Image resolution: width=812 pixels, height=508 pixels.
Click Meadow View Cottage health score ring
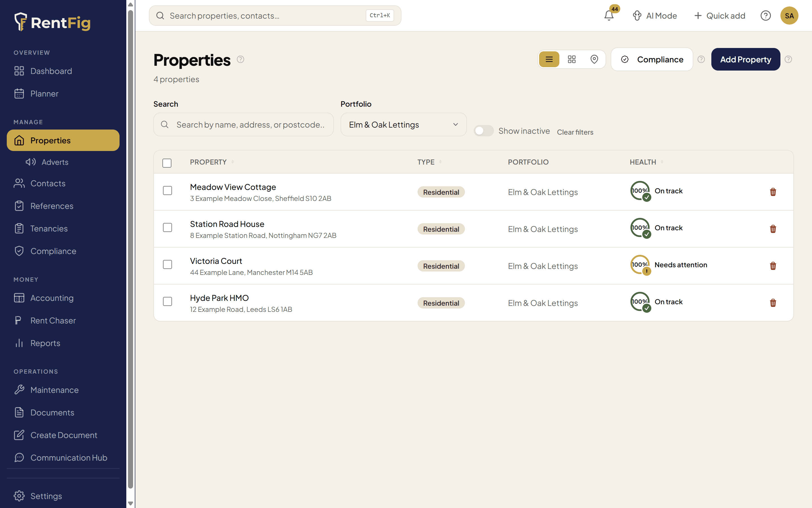(640, 191)
